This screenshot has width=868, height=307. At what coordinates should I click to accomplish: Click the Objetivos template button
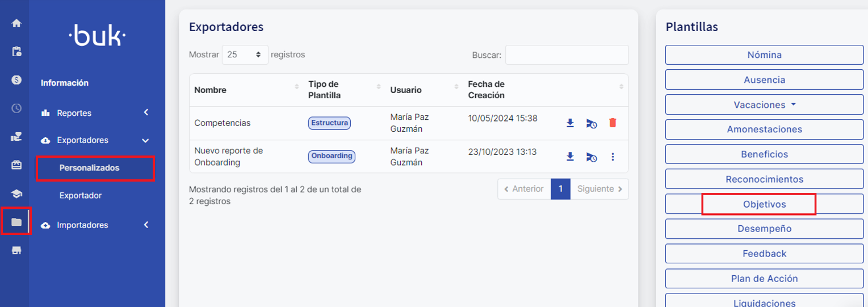pyautogui.click(x=764, y=204)
